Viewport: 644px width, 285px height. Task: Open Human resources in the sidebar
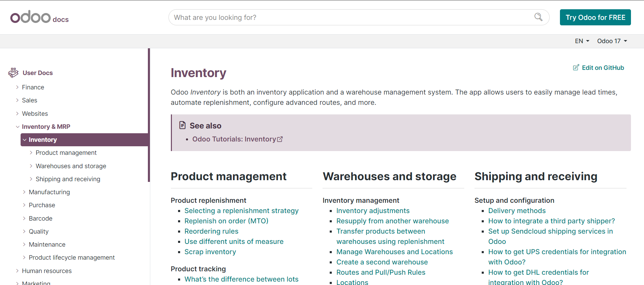pyautogui.click(x=47, y=271)
